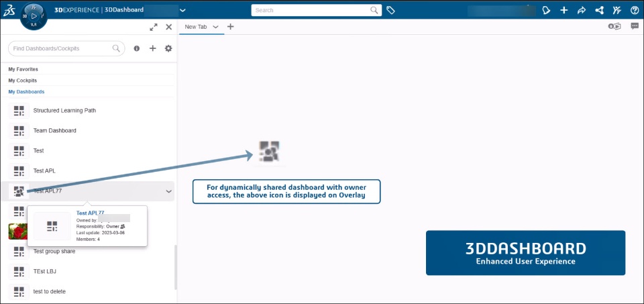Open the My Cockpits section
644x304 pixels.
coord(23,81)
